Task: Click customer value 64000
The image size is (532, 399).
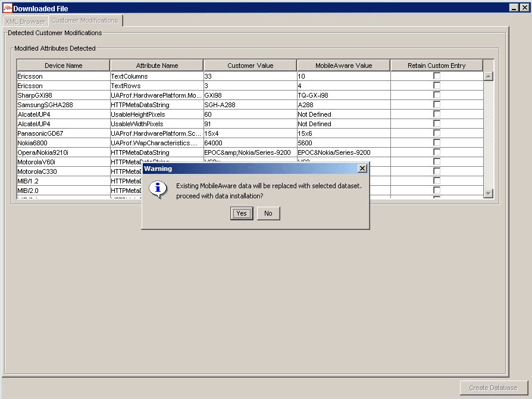Action: tap(251, 142)
